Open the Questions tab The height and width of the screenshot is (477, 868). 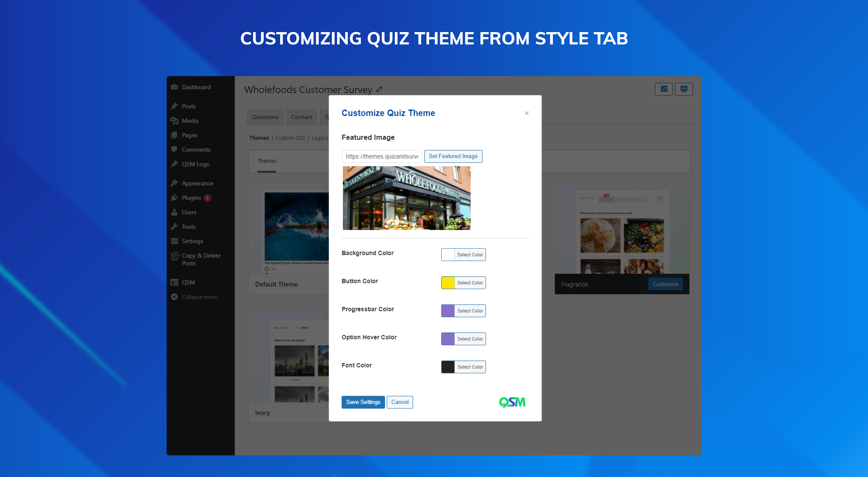coord(265,117)
